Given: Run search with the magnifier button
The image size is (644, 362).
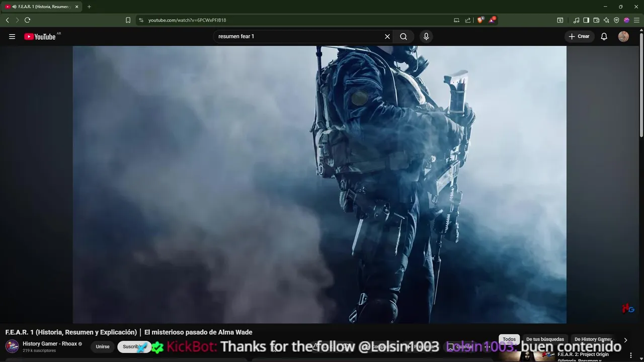Looking at the screenshot, I should (404, 36).
